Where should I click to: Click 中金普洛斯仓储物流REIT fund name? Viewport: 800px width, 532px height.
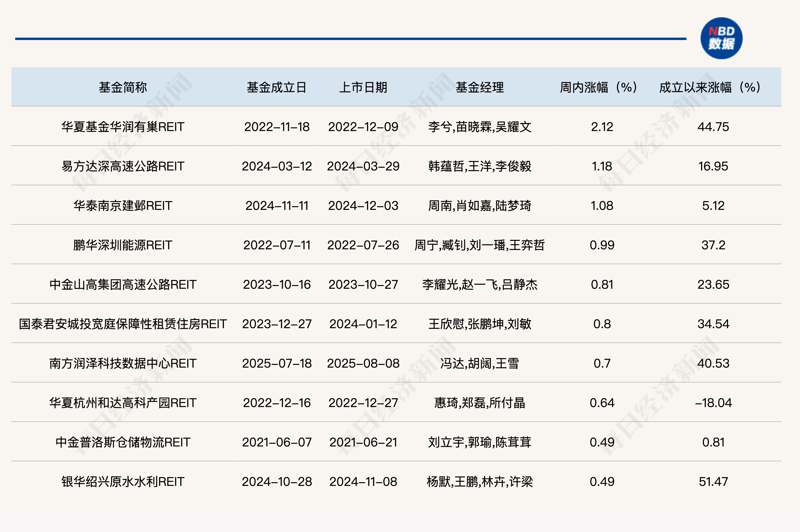pyautogui.click(x=123, y=442)
